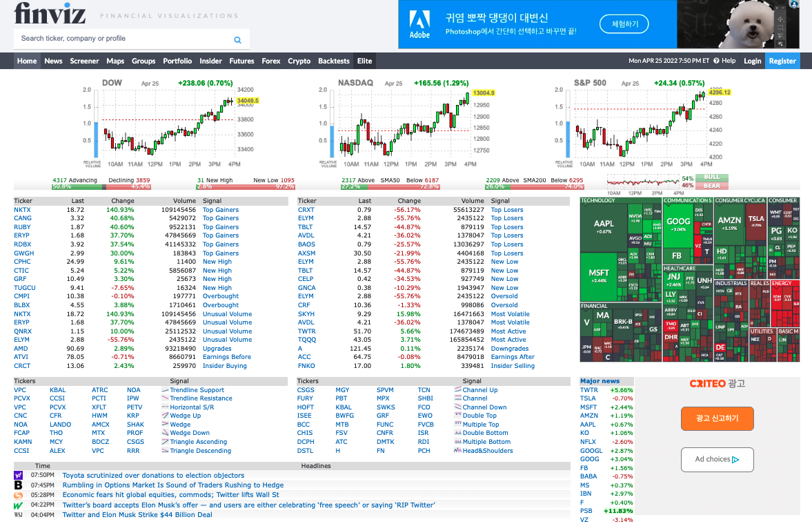The height and width of the screenshot is (524, 812).
Task: Click the Advancing/Declining percentage bar
Action: coord(101,186)
